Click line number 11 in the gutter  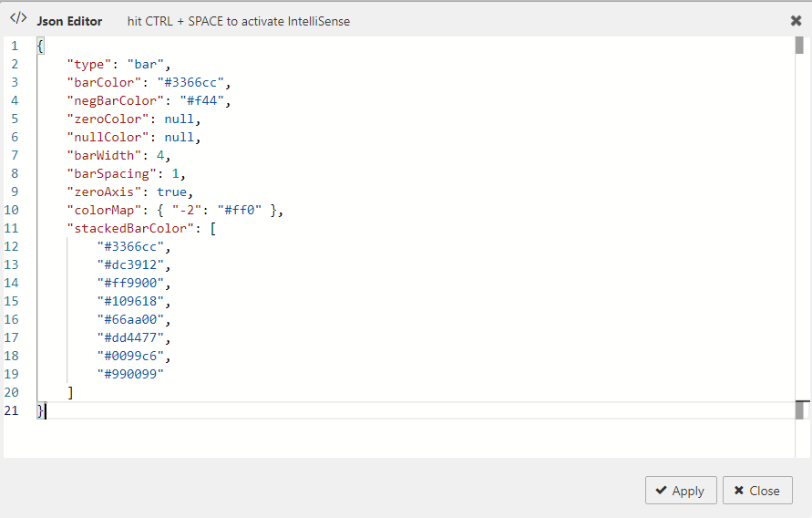coord(11,228)
